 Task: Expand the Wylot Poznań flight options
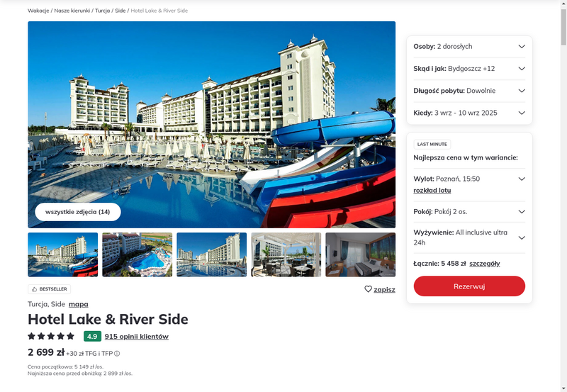point(522,179)
